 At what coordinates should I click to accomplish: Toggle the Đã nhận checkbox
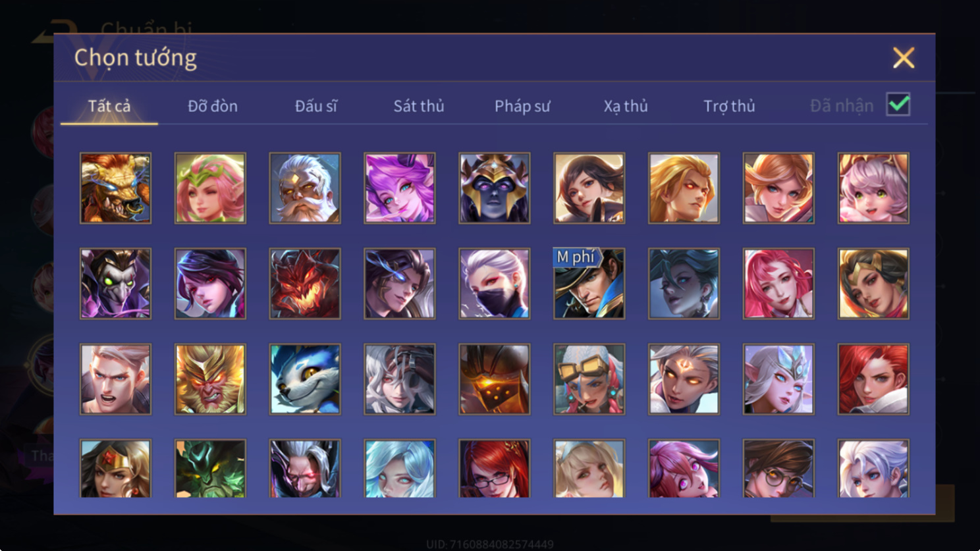tap(898, 105)
